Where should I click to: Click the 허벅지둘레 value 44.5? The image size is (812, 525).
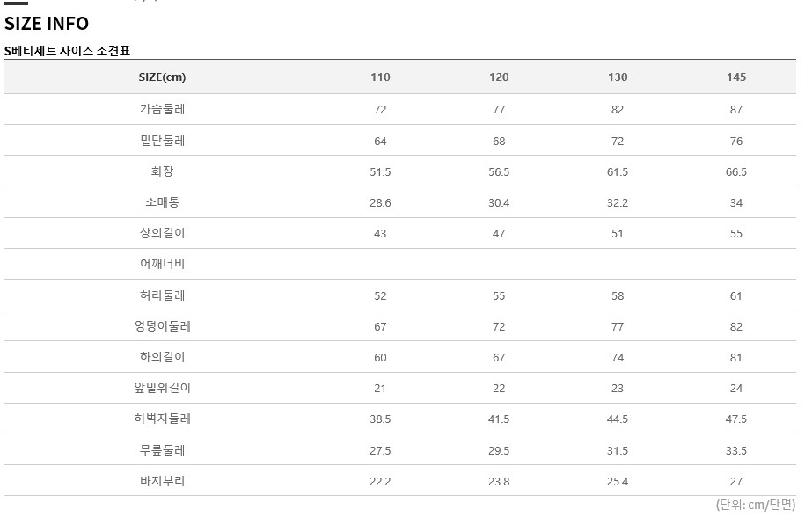(618, 419)
